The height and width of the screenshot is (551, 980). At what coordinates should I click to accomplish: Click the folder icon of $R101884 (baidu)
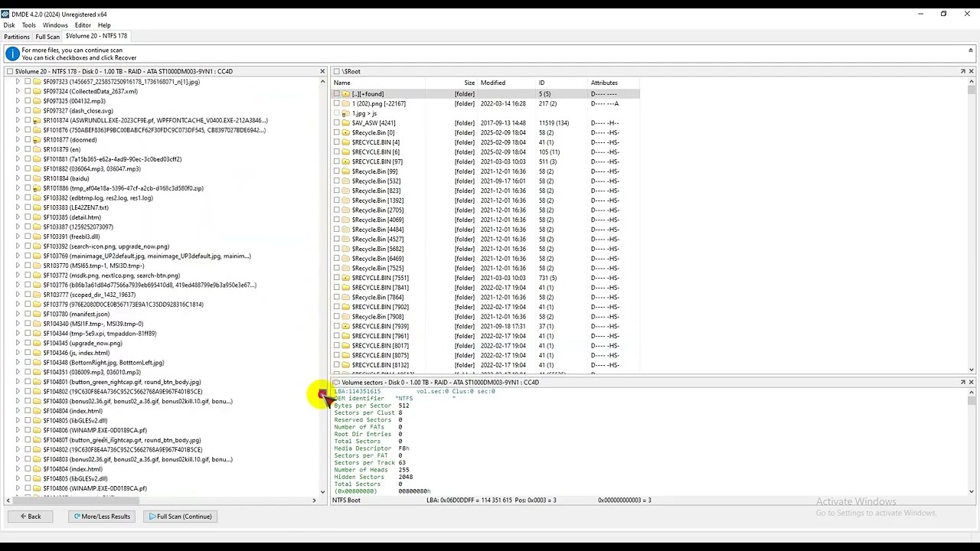[37, 178]
